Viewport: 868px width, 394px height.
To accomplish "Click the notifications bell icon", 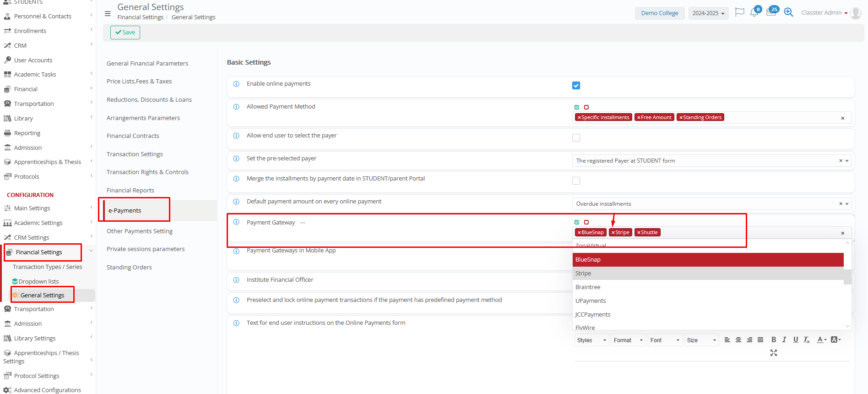I will 754,13.
